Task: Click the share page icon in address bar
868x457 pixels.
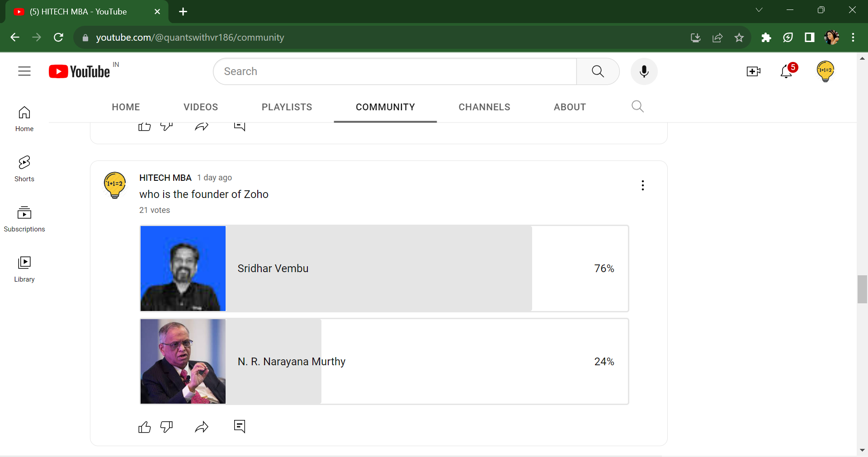Action: click(717, 38)
